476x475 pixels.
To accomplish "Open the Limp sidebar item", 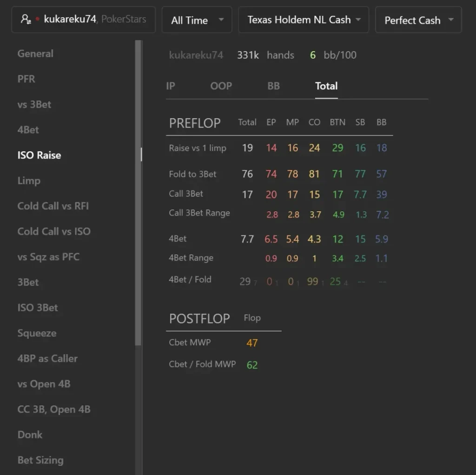I will (29, 181).
